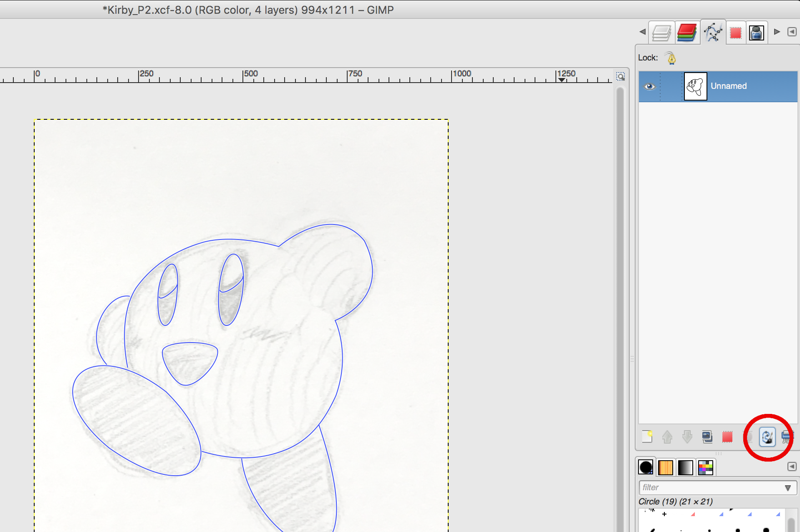This screenshot has width=800, height=532.
Task: Create a new path with New Path icon
Action: click(x=647, y=436)
